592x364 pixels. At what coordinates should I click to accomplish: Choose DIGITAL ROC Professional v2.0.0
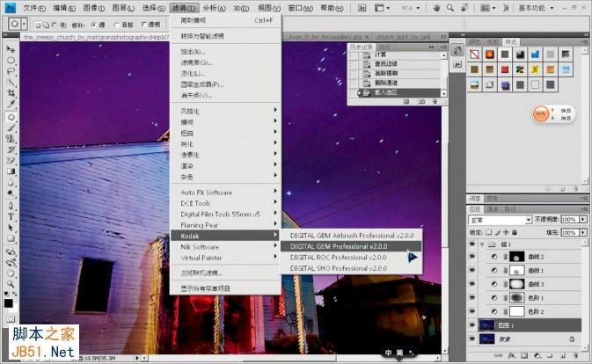tap(351, 258)
